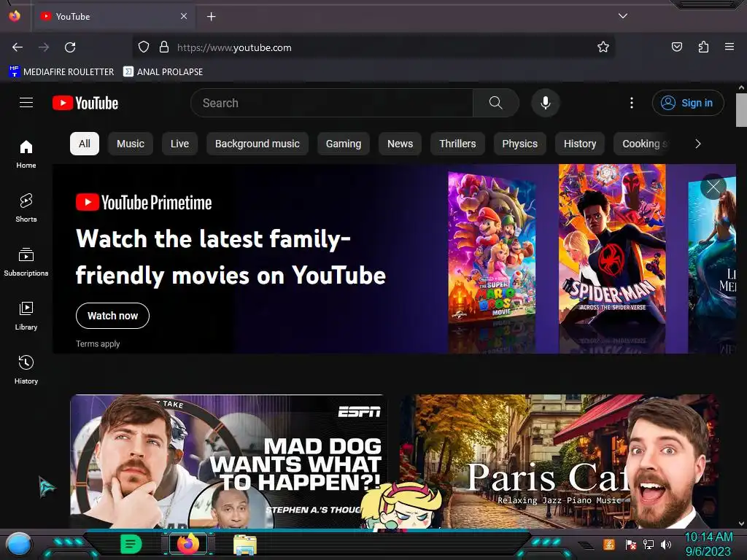Close the YouTube tab
This screenshot has width=747, height=560.
click(x=184, y=16)
